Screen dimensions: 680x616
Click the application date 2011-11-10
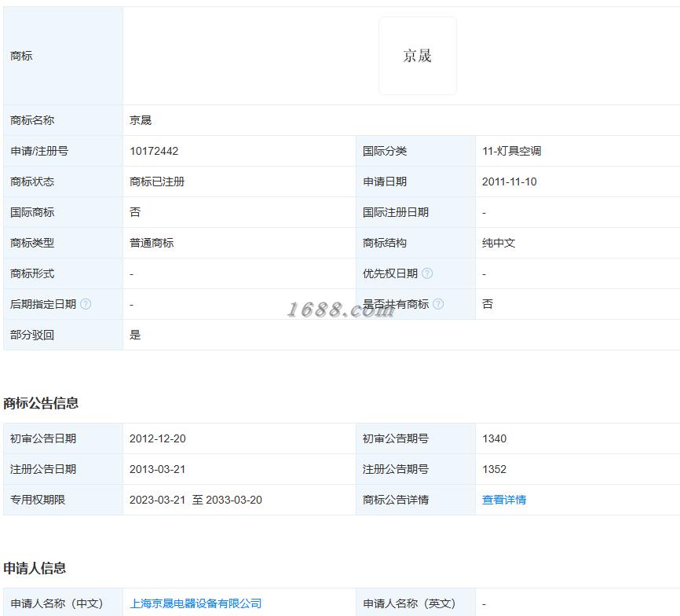509,181
